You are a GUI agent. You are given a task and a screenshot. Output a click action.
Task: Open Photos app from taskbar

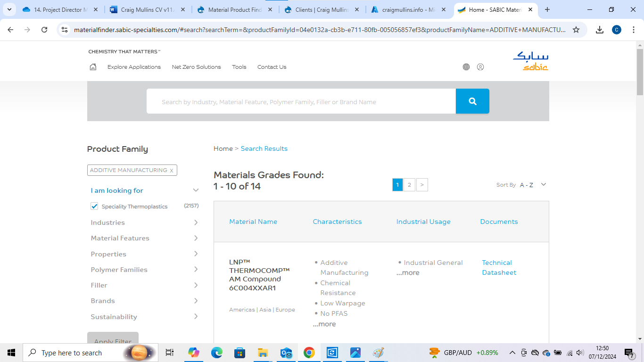(355, 353)
